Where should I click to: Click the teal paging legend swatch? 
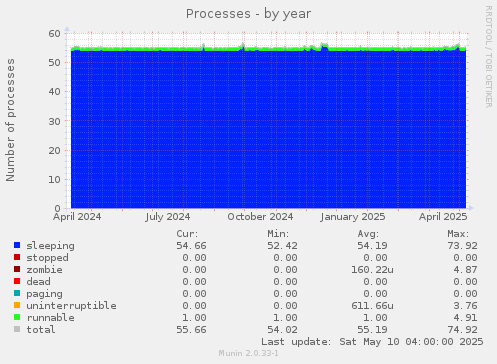point(17,293)
